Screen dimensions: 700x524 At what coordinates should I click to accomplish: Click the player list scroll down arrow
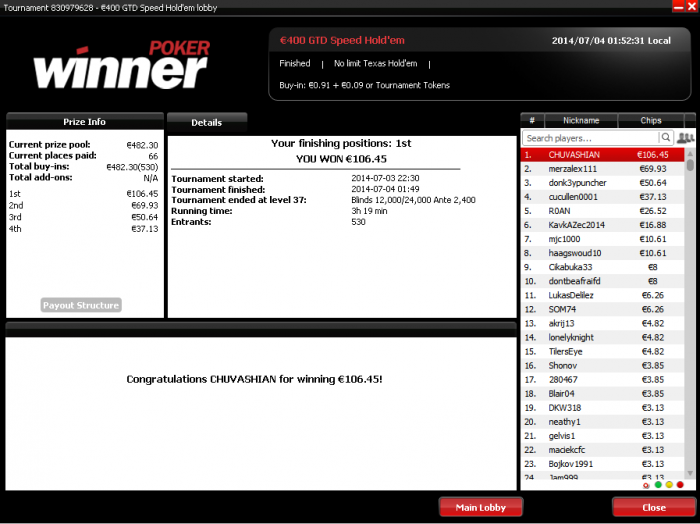690,473
